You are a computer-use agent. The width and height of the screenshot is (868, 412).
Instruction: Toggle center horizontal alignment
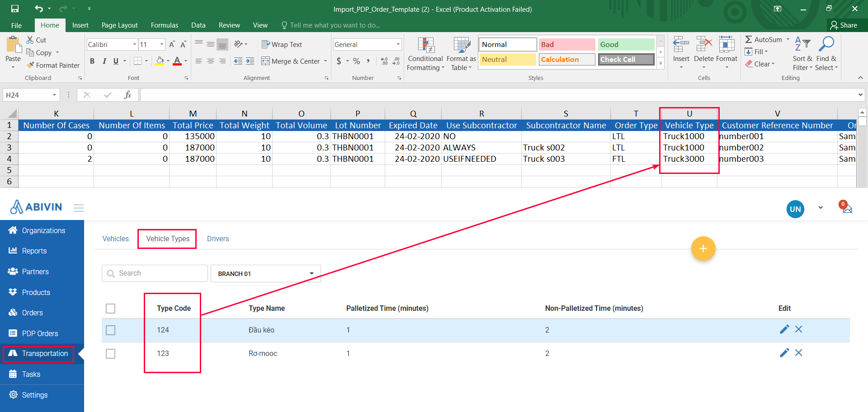[211, 61]
